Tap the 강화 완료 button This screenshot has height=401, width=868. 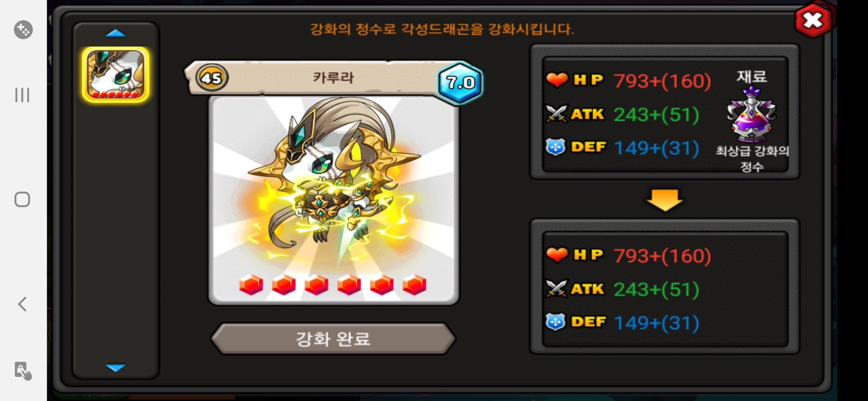[333, 339]
